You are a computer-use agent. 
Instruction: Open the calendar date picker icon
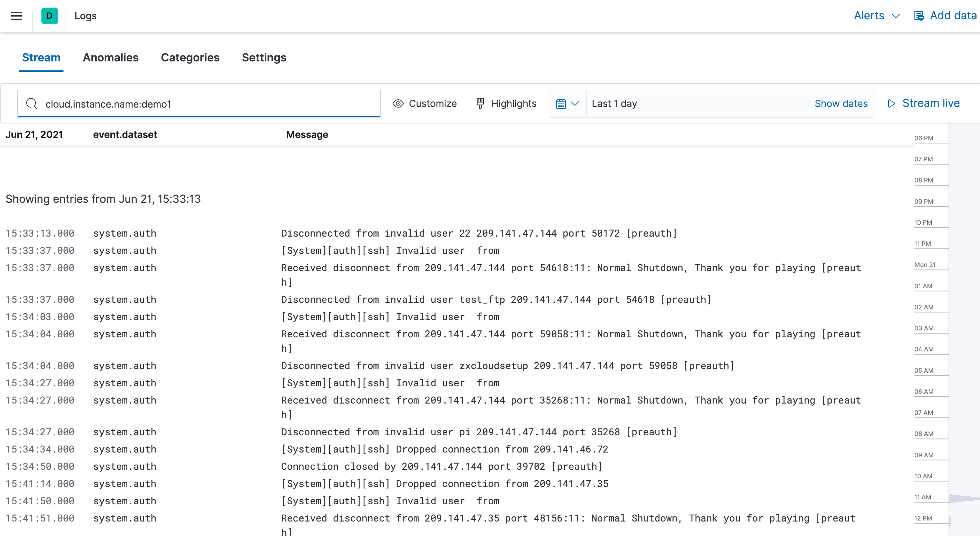[x=562, y=103]
